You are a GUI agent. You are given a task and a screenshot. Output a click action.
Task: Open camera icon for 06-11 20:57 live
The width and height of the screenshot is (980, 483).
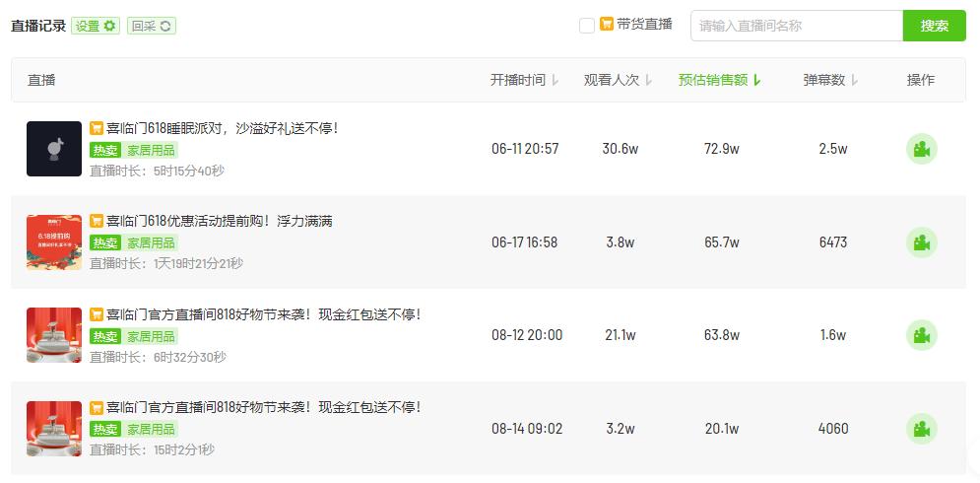921,149
